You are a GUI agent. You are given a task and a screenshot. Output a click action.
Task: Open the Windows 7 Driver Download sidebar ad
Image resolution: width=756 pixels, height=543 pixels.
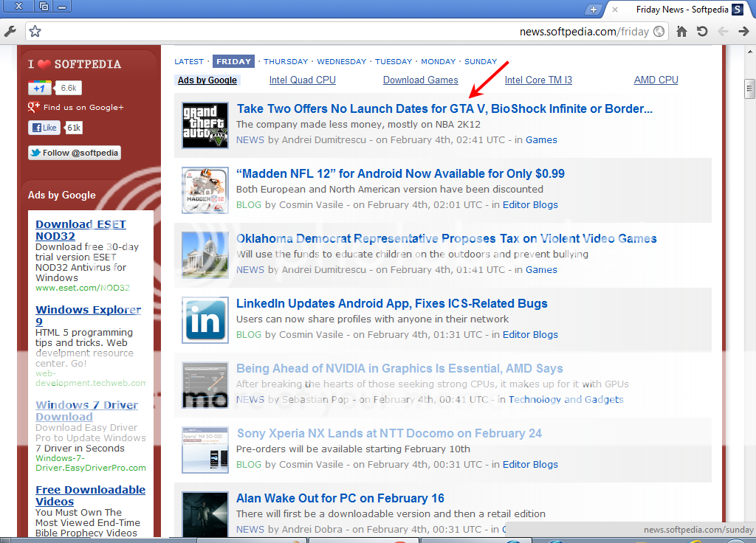(87, 411)
